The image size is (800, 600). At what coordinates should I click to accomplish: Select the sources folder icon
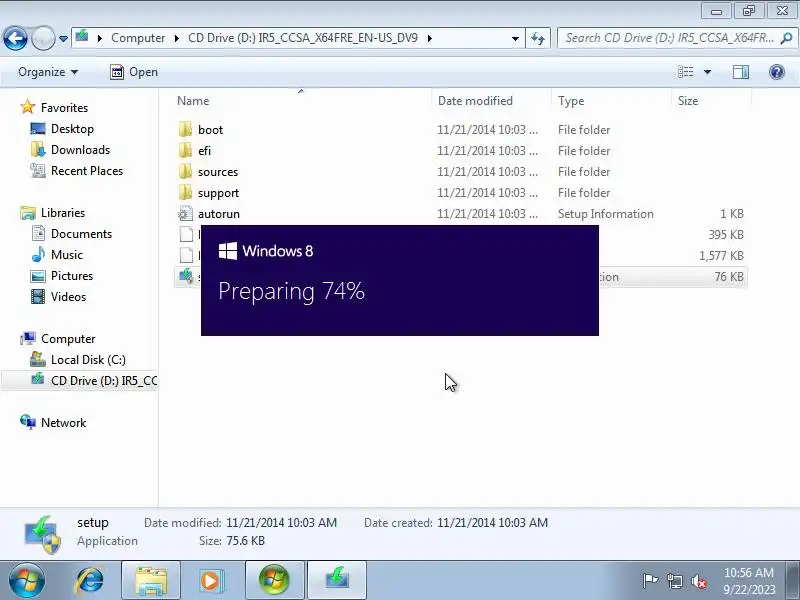pyautogui.click(x=185, y=171)
